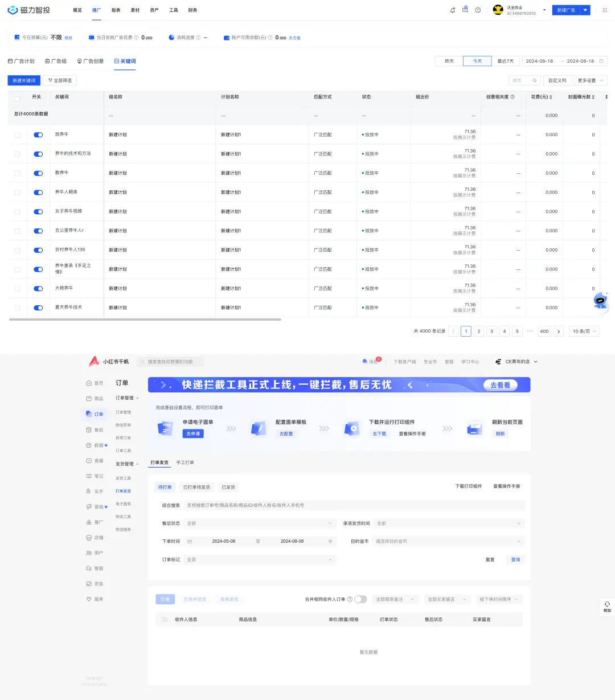615x700 pixels.
Task: Enable 合并相同收件人订单 toggle
Action: click(360, 599)
